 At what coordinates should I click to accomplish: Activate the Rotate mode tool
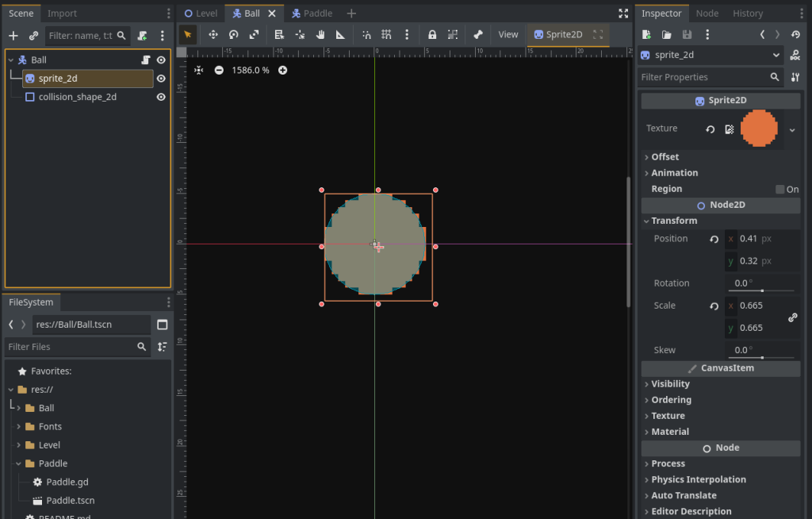[233, 35]
